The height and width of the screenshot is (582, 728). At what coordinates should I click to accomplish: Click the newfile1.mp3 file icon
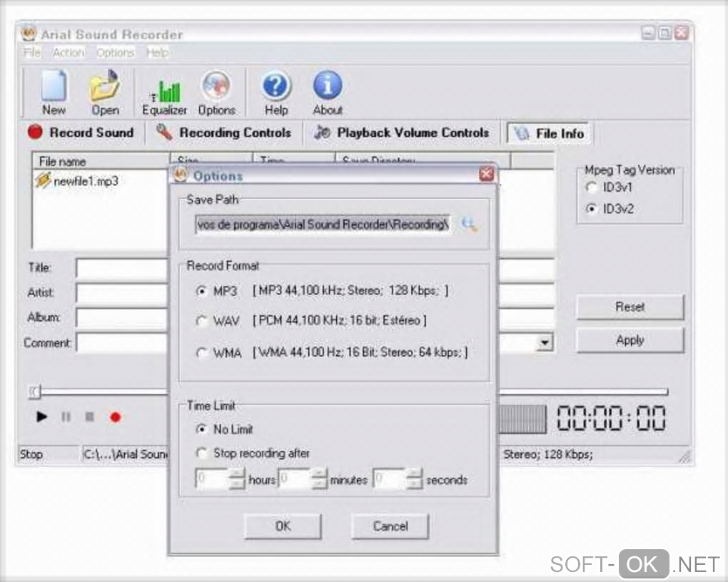(43, 180)
